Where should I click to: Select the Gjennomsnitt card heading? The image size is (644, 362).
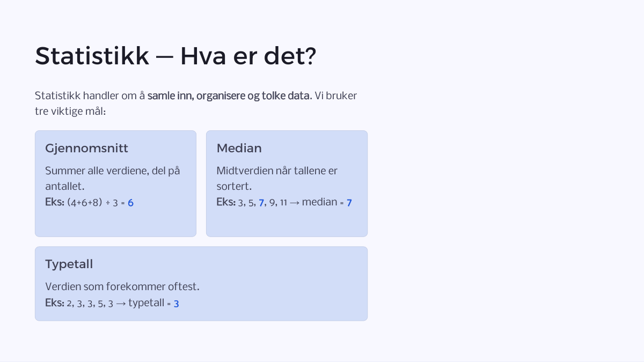(86, 148)
